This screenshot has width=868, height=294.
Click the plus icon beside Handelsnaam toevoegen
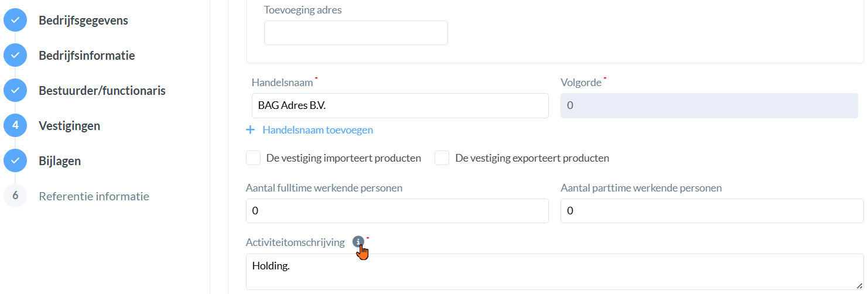[x=251, y=130]
